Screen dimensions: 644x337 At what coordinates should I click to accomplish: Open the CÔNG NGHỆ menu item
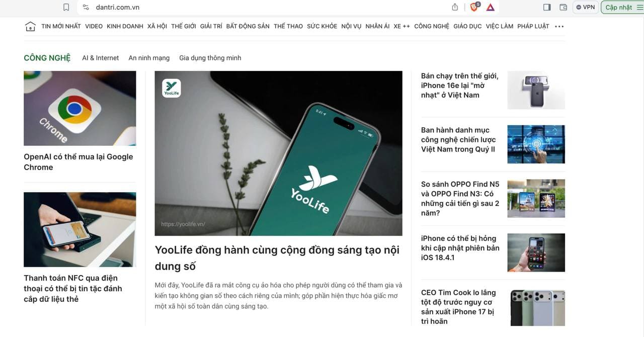(432, 26)
